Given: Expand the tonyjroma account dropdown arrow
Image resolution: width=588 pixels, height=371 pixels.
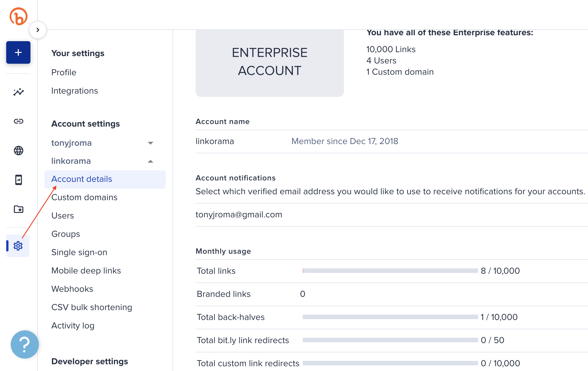Looking at the screenshot, I should [151, 143].
